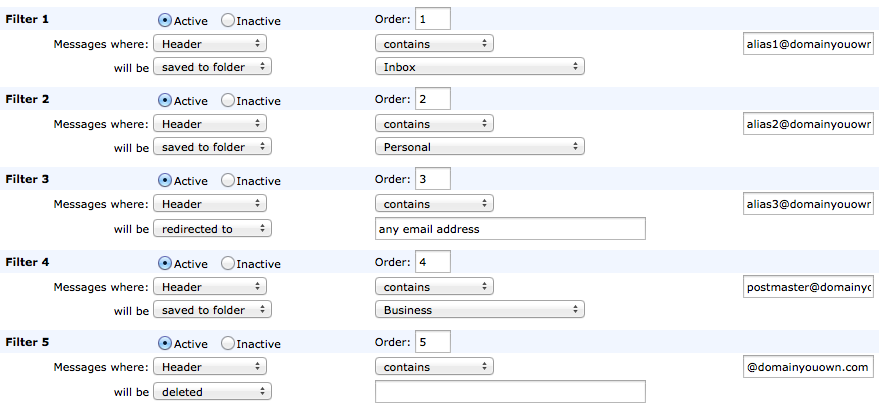
Task: Open Filter 2 'contains' condition dropdown
Action: 435,124
